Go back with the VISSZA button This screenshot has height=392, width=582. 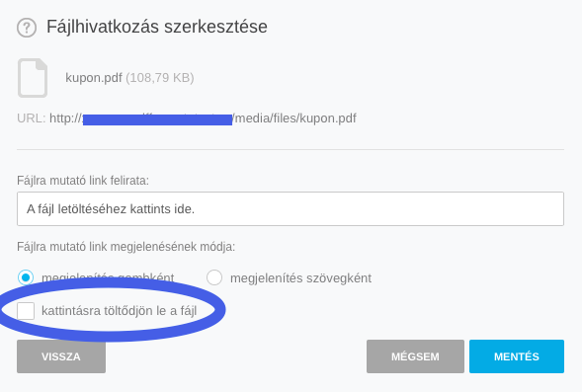(61, 356)
